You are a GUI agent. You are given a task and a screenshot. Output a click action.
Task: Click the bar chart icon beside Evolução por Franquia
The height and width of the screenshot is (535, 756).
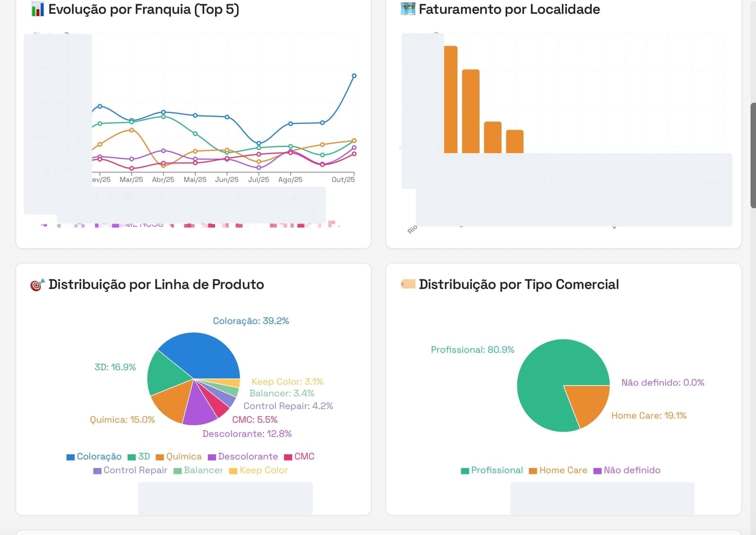point(37,9)
